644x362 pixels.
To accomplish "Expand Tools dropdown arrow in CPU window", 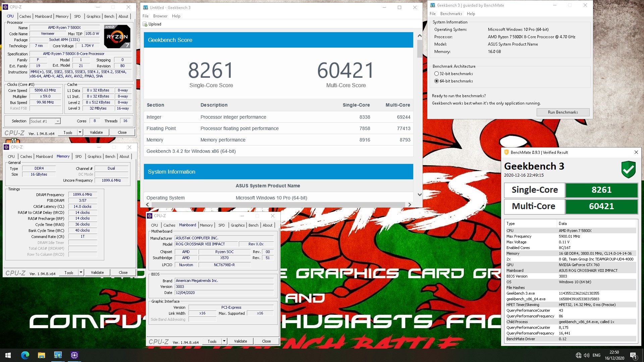I will tap(80, 132).
